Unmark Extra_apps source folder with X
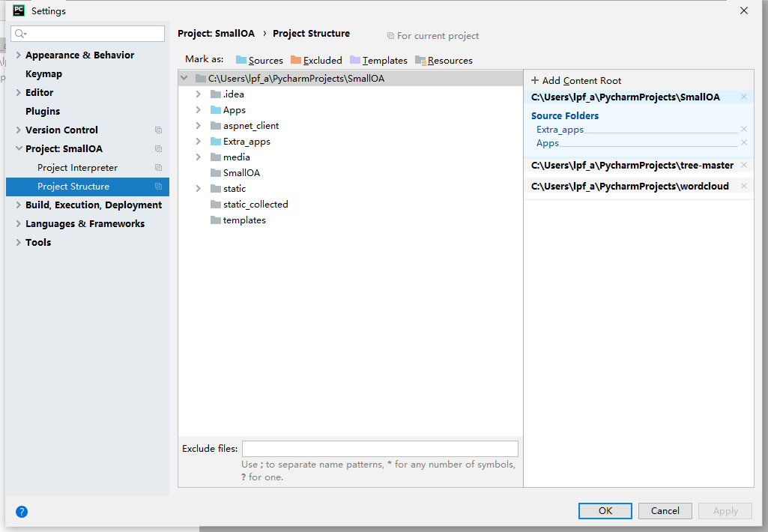The width and height of the screenshot is (768, 532). [x=744, y=130]
